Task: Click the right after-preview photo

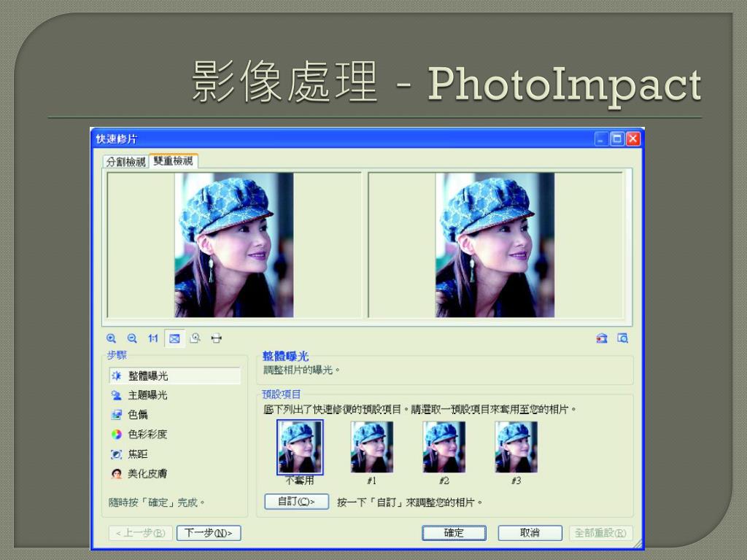Action: [x=495, y=245]
